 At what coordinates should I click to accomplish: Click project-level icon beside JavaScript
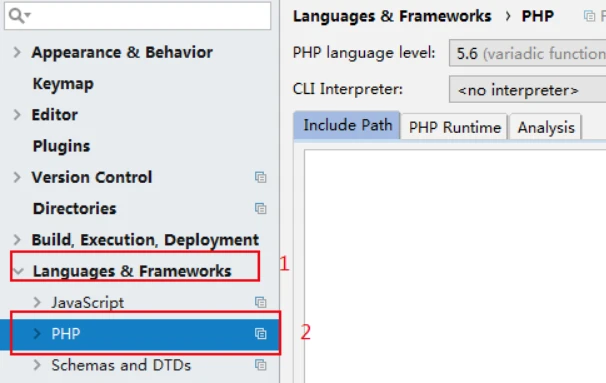(x=260, y=302)
